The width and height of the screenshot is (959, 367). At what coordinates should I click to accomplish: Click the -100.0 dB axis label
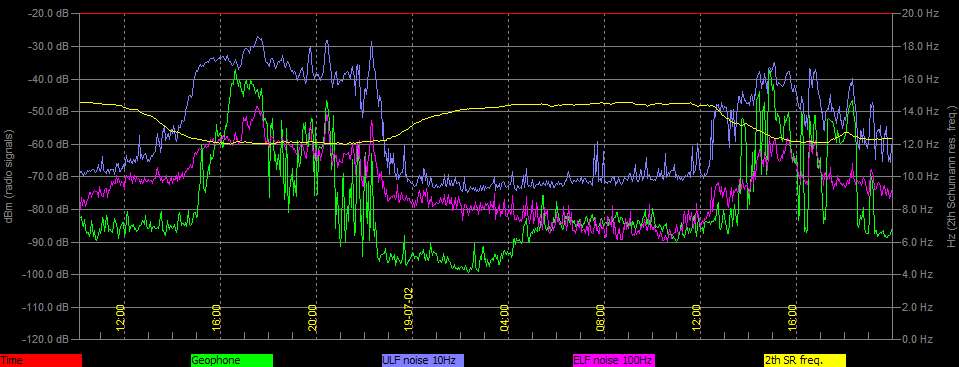(46, 275)
